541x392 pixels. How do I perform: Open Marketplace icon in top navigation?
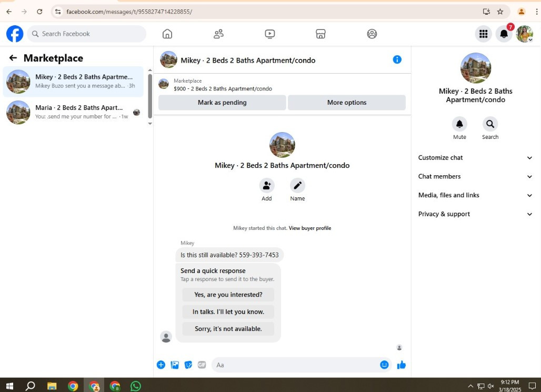click(320, 34)
